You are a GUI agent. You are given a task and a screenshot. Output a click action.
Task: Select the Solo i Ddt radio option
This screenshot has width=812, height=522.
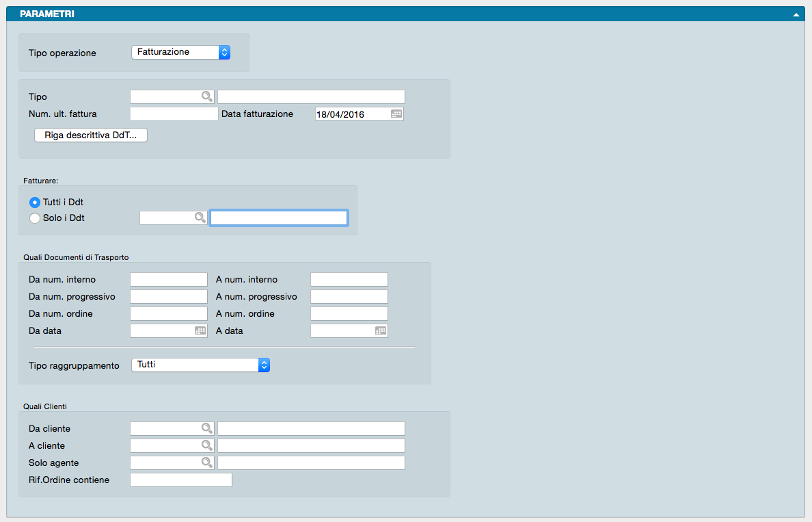(35, 218)
